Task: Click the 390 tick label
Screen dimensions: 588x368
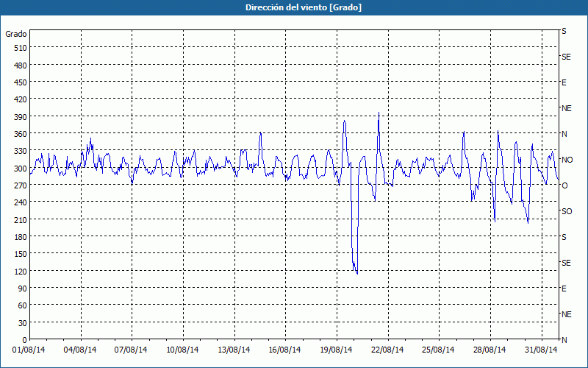Action: click(21, 117)
